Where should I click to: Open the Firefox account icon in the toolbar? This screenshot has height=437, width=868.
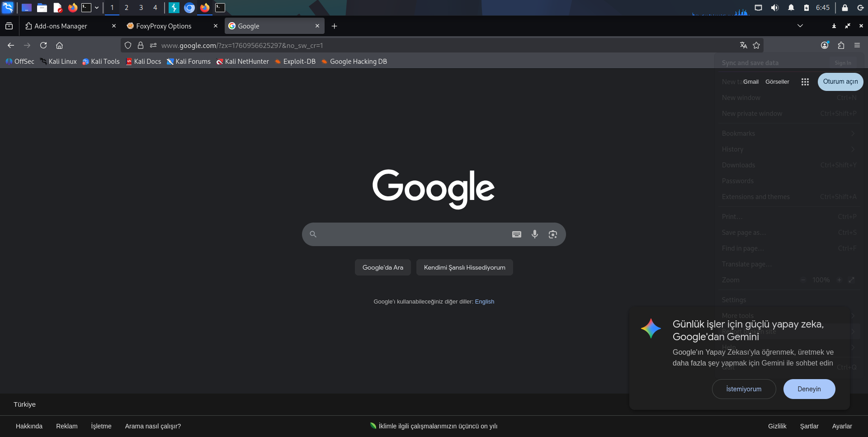click(x=825, y=45)
